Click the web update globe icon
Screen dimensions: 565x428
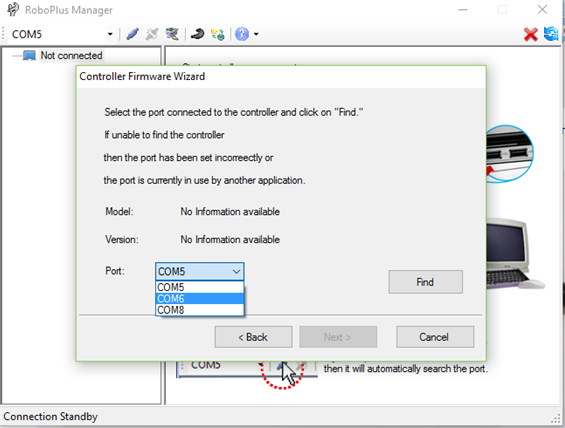[218, 34]
